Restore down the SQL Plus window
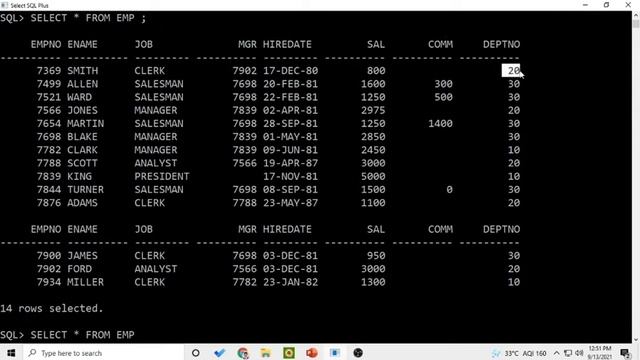The image size is (640, 360). tap(607, 5)
